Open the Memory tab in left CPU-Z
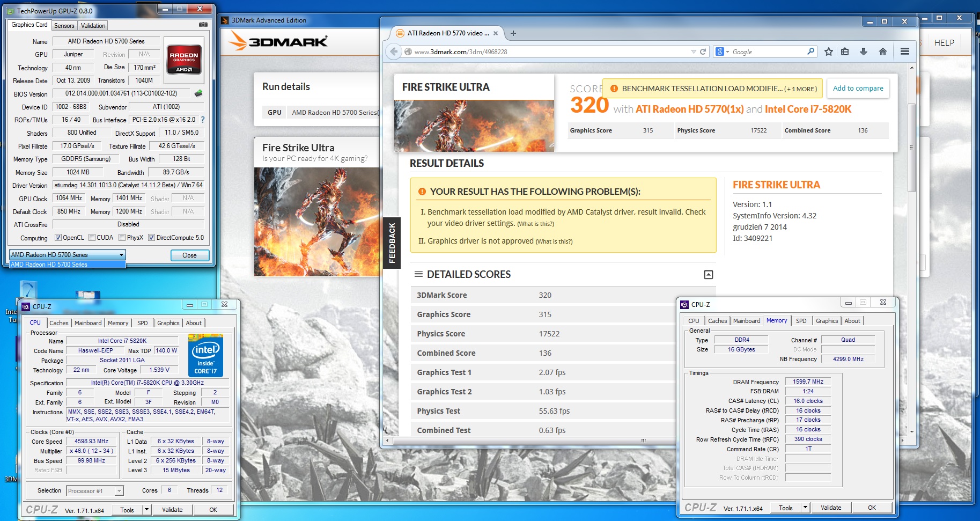This screenshot has height=521, width=980. 118,323
